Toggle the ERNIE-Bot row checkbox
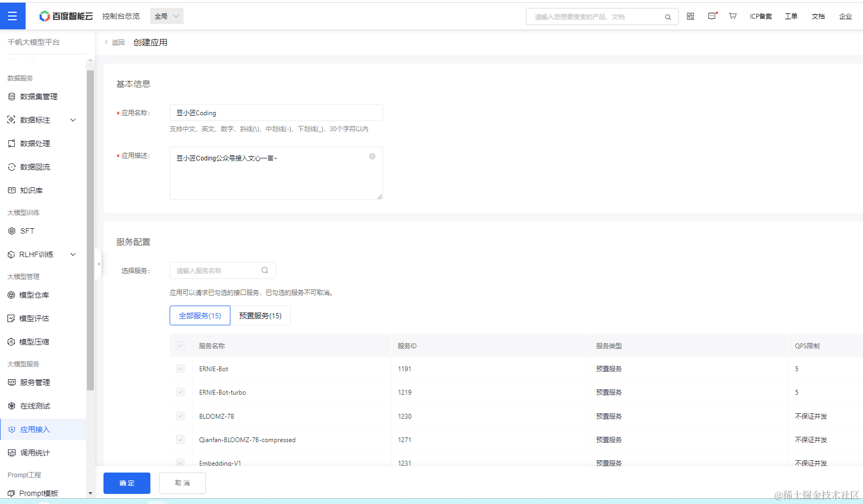The width and height of the screenshot is (863, 504). point(180,369)
